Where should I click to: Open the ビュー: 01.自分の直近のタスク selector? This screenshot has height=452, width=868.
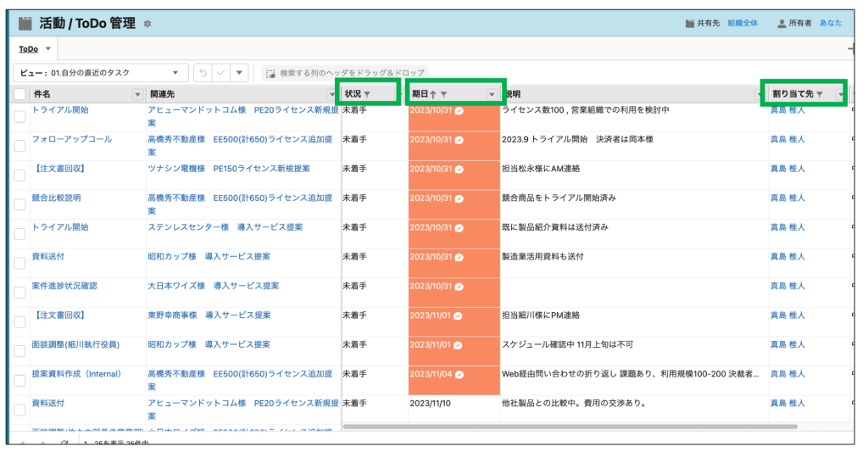[x=100, y=73]
